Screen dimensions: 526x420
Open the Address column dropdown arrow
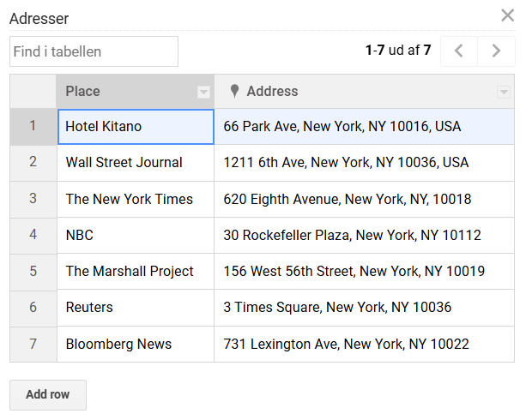(504, 93)
